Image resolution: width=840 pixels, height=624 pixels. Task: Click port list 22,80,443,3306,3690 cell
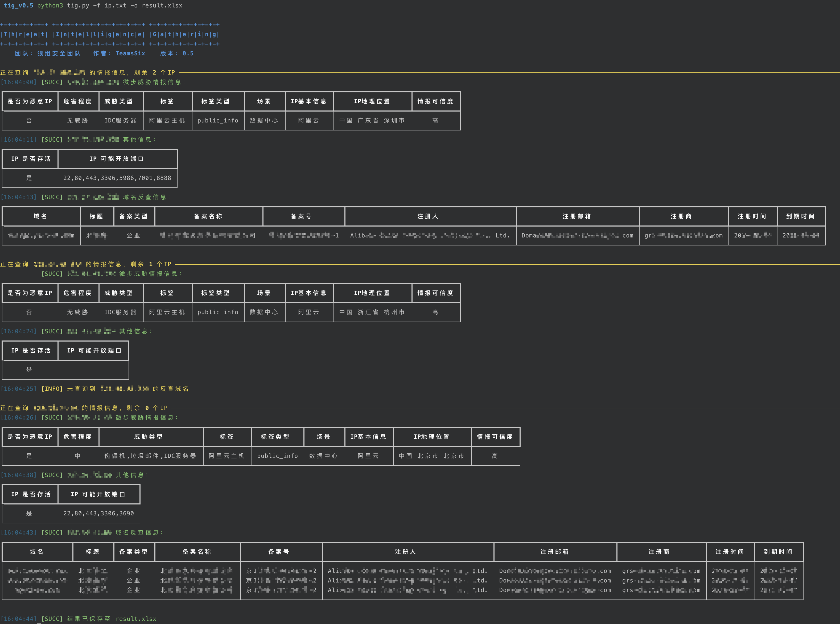click(98, 513)
